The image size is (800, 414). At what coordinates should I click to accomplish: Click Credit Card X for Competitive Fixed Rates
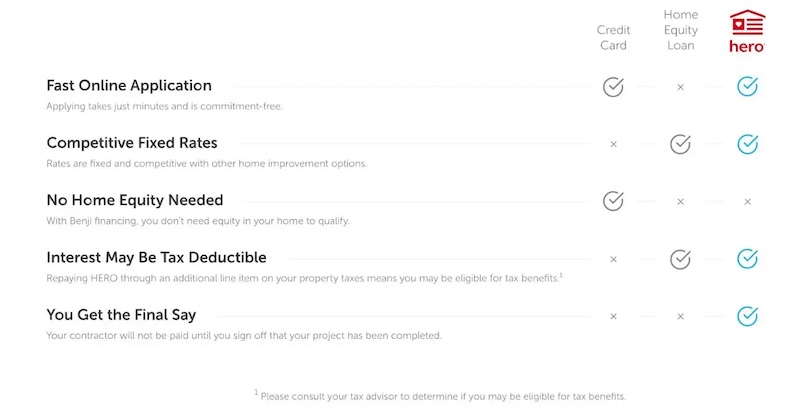tap(613, 144)
